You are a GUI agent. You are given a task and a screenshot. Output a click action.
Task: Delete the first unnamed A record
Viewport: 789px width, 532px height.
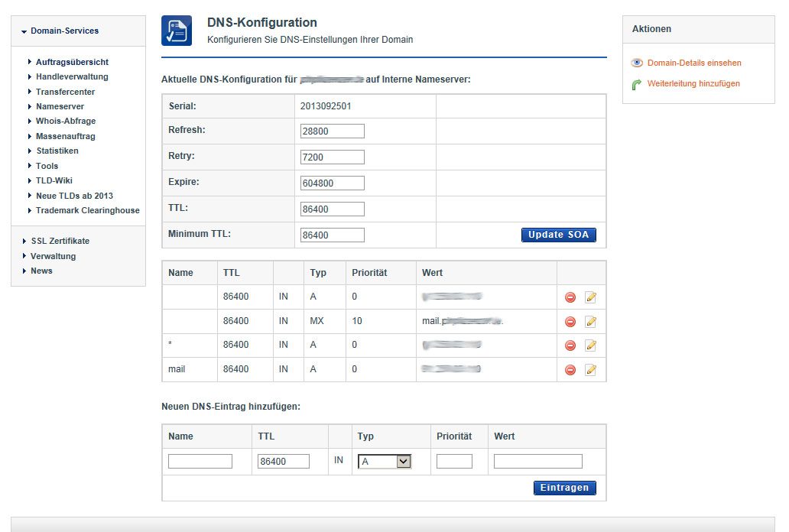point(570,297)
